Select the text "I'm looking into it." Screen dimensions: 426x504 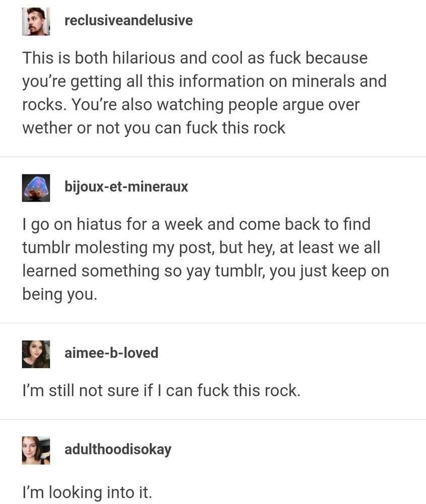click(x=87, y=492)
